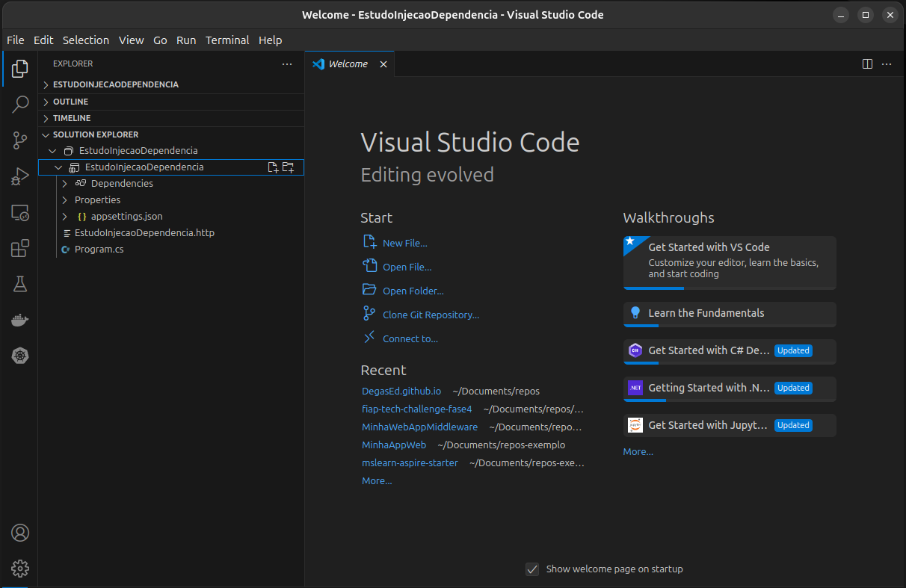The height and width of the screenshot is (588, 906).
Task: Click the .NET walkthrough icon
Action: 635,387
